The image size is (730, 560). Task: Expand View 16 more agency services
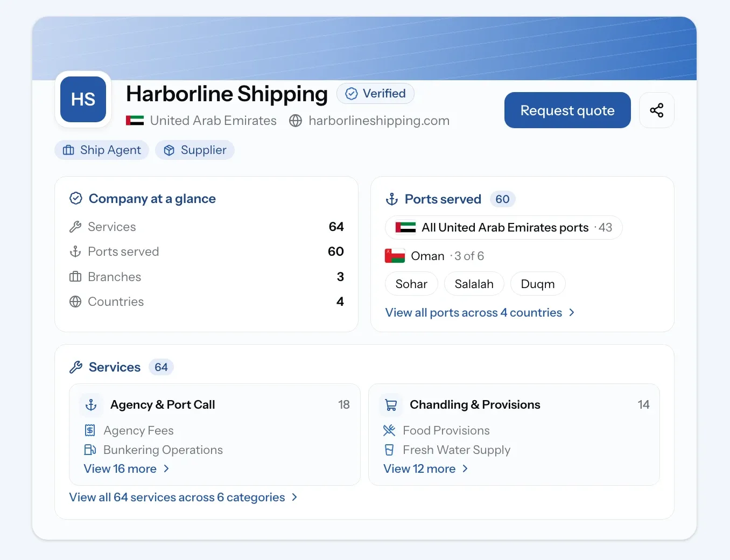[120, 468]
